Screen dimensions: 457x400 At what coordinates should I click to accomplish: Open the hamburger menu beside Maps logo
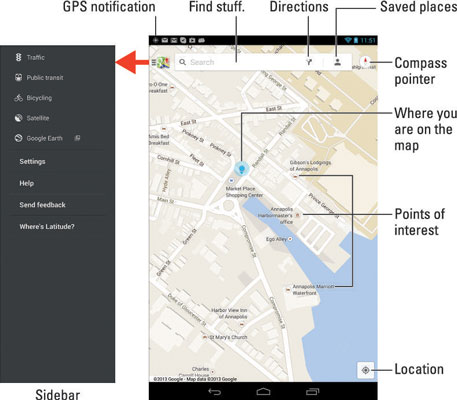tap(154, 62)
